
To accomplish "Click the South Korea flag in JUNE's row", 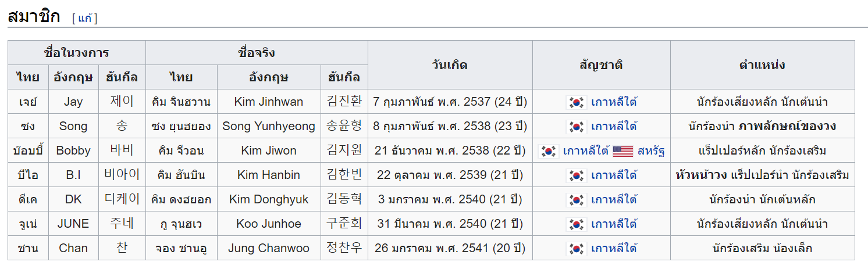I will 577,224.
